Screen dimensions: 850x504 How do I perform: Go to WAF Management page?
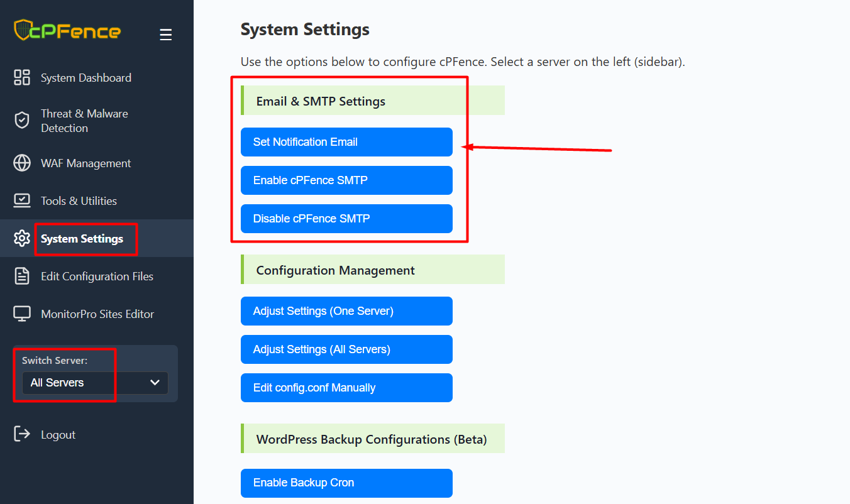86,163
